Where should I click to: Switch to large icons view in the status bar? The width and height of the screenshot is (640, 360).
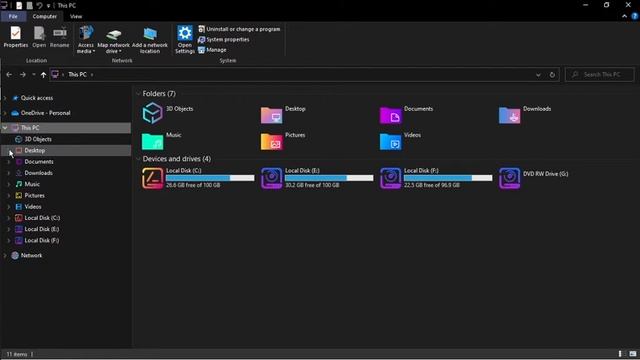pos(632,354)
